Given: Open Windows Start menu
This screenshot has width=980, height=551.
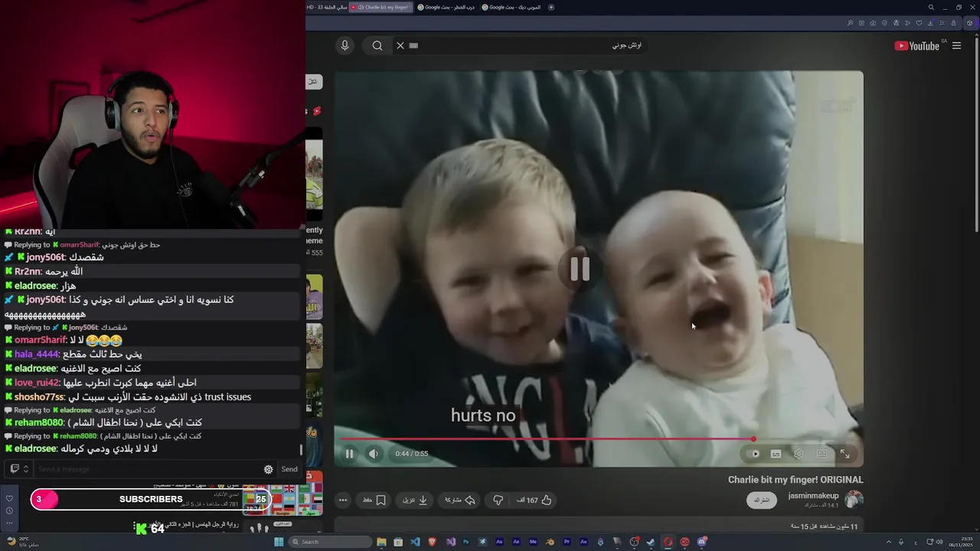Looking at the screenshot, I should [x=279, y=542].
